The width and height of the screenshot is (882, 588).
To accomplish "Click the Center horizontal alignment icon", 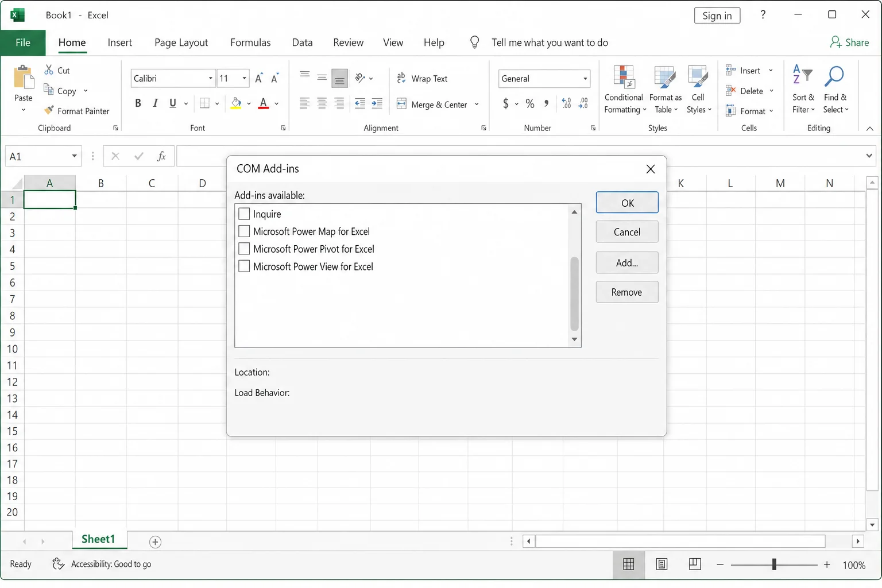I will coord(322,103).
